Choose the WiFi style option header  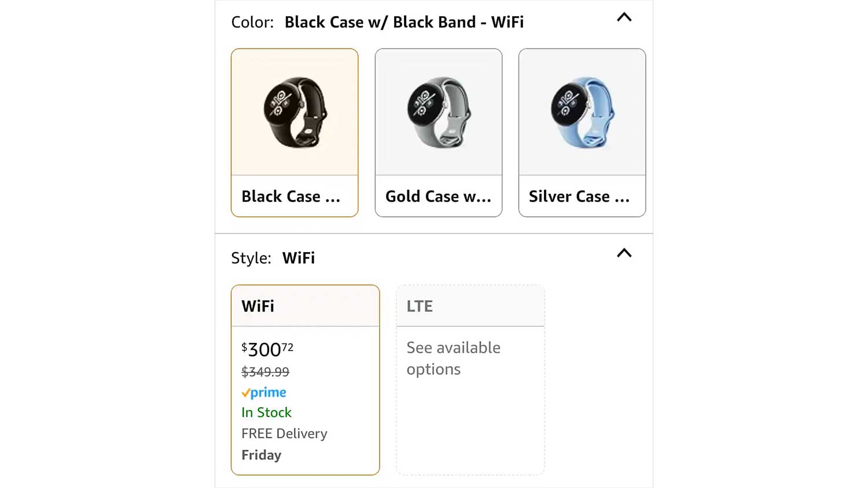pos(258,306)
